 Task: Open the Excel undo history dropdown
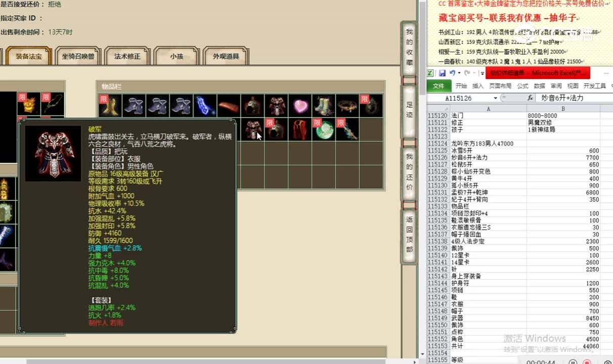click(459, 73)
